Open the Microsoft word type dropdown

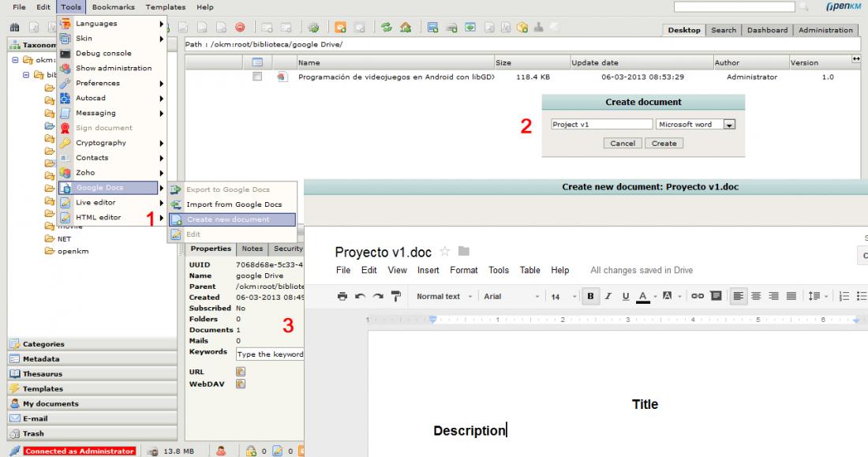pyautogui.click(x=729, y=125)
